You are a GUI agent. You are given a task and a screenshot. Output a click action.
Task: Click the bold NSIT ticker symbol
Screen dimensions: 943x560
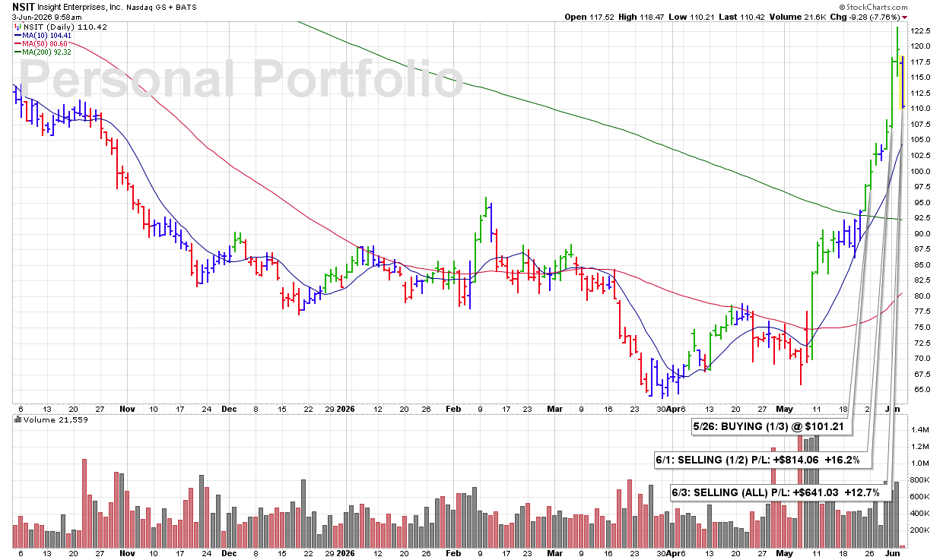24,6
